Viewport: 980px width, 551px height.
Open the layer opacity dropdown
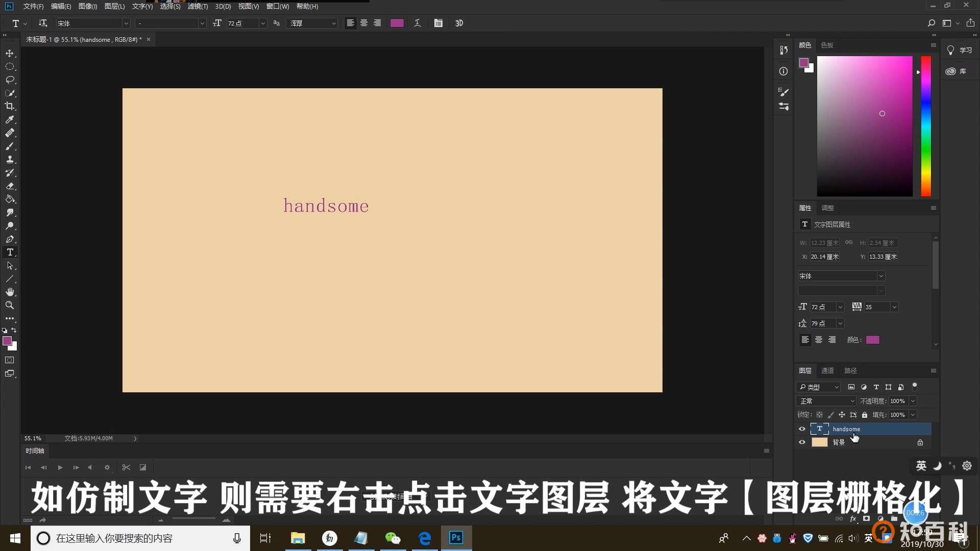click(913, 401)
